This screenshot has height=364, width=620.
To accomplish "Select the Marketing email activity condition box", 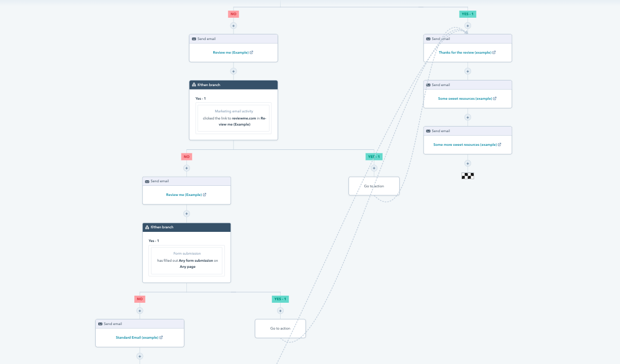I will coord(234,118).
